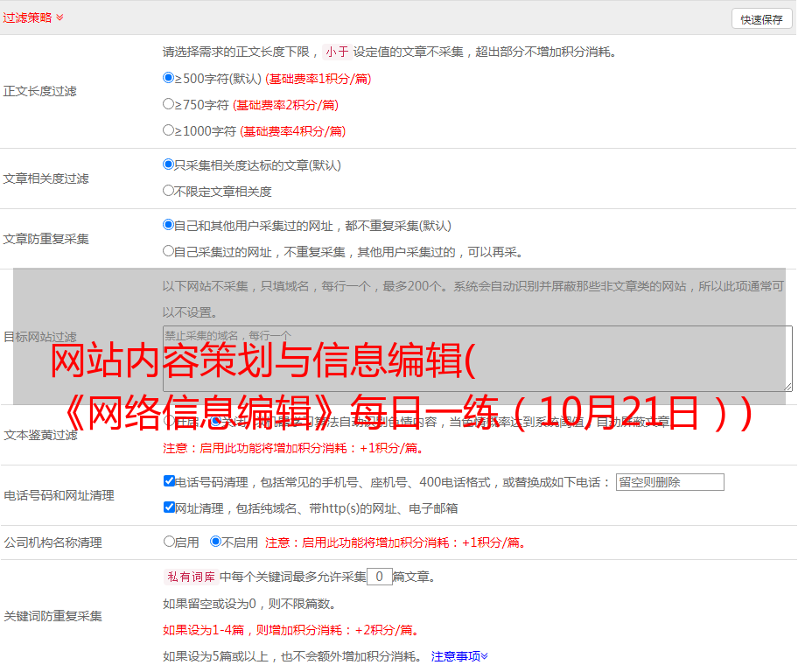Select the ≥1000字符 length option
Screen dimensions: 798x672
point(169,130)
